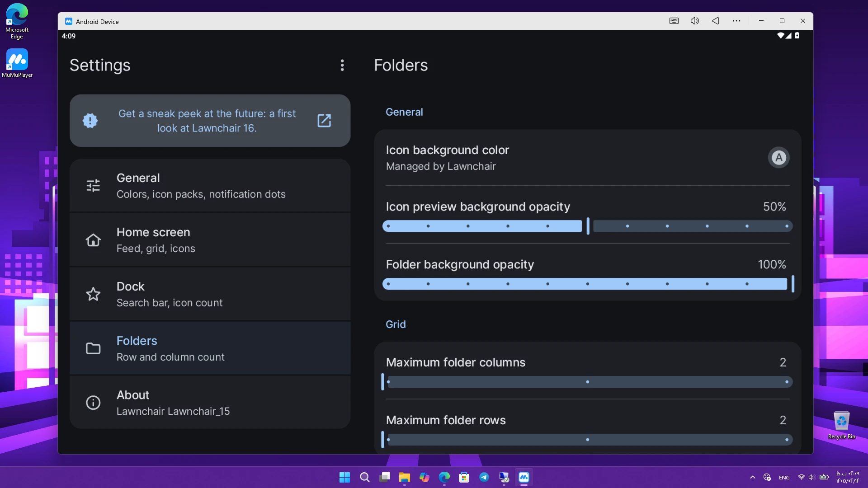
Task: Open Microsoft Edge desktop shortcut
Action: 17,21
